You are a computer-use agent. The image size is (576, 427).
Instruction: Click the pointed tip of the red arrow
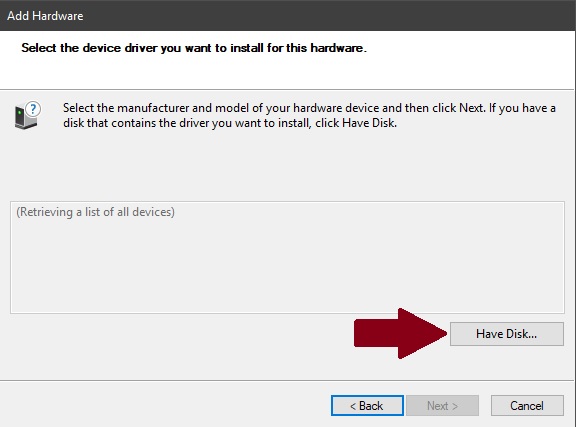click(x=441, y=333)
